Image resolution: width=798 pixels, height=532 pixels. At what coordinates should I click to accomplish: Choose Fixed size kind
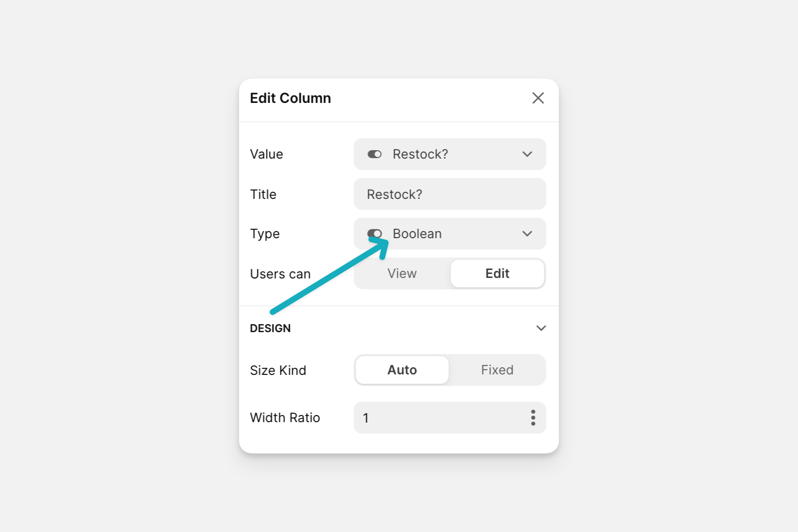point(497,370)
